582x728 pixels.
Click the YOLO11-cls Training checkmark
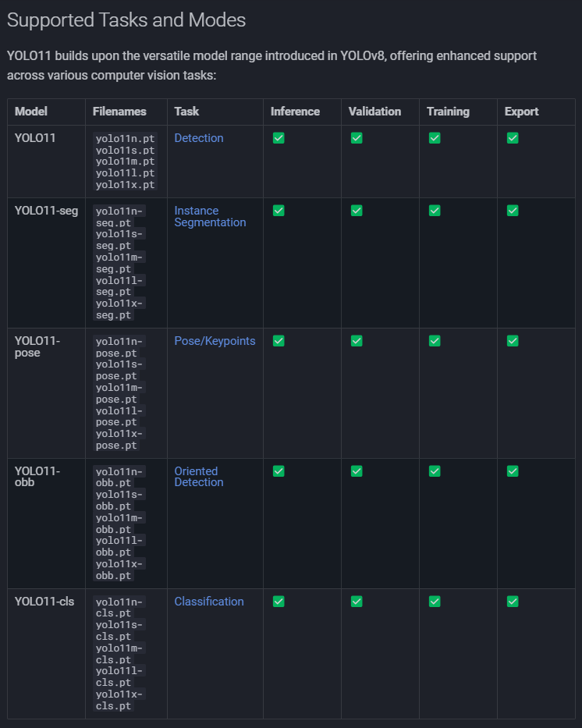[x=435, y=602]
